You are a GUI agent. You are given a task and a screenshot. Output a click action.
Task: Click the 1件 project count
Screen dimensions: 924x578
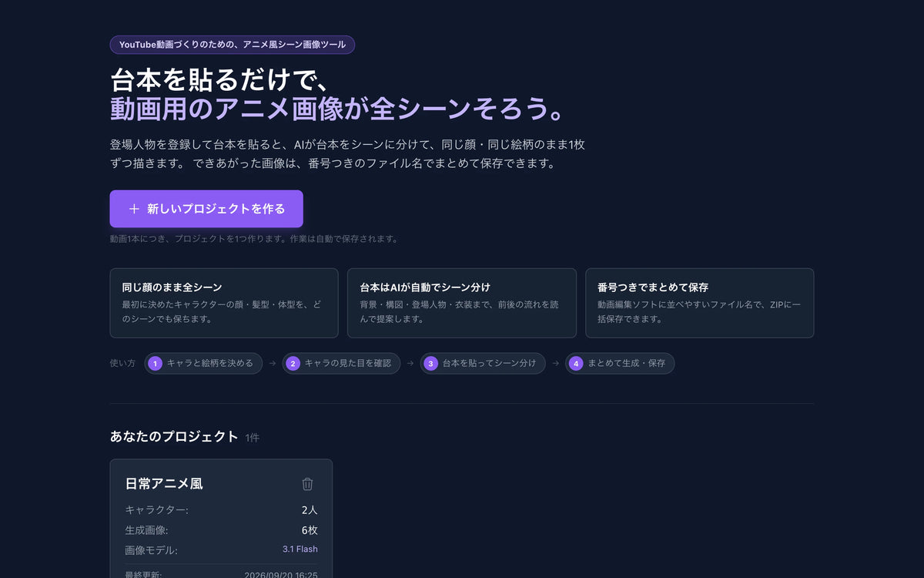coord(253,438)
